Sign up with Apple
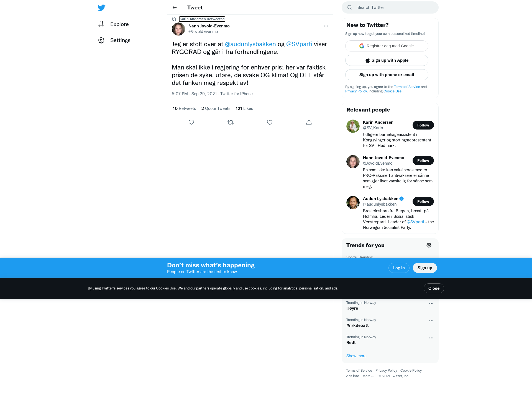The width and height of the screenshot is (532, 401). point(387,60)
